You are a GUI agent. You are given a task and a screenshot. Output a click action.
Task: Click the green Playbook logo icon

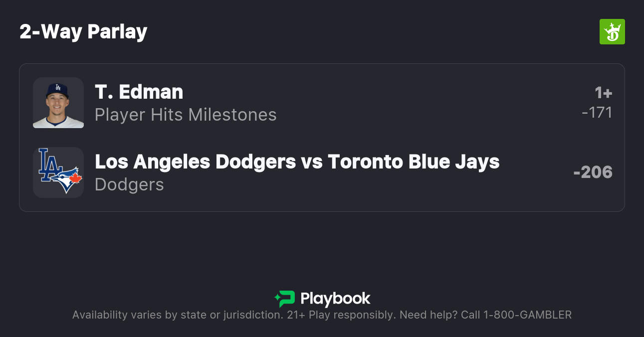point(285,299)
